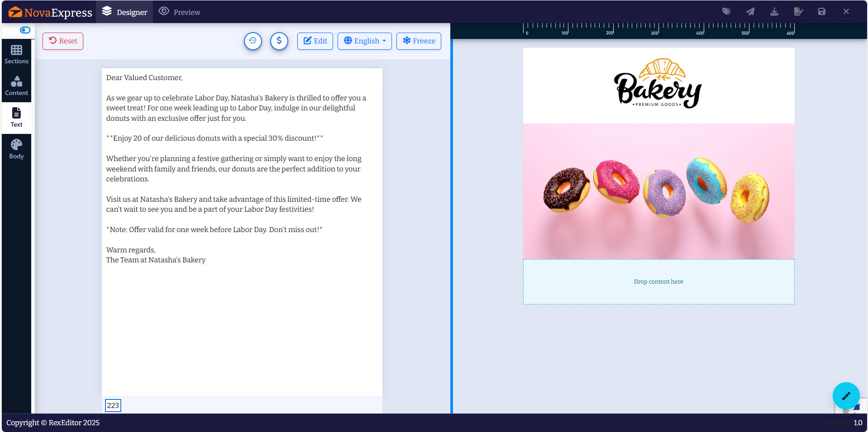Click the download icon in header
The image size is (868, 432).
(x=774, y=12)
